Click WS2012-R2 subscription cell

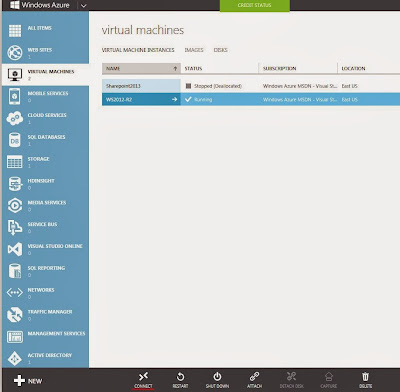(x=300, y=99)
